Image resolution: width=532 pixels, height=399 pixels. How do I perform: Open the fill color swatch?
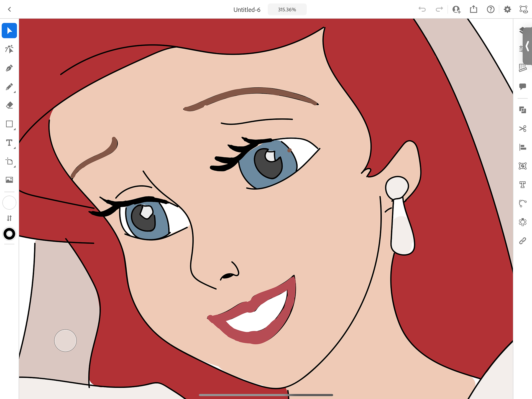coord(9,203)
